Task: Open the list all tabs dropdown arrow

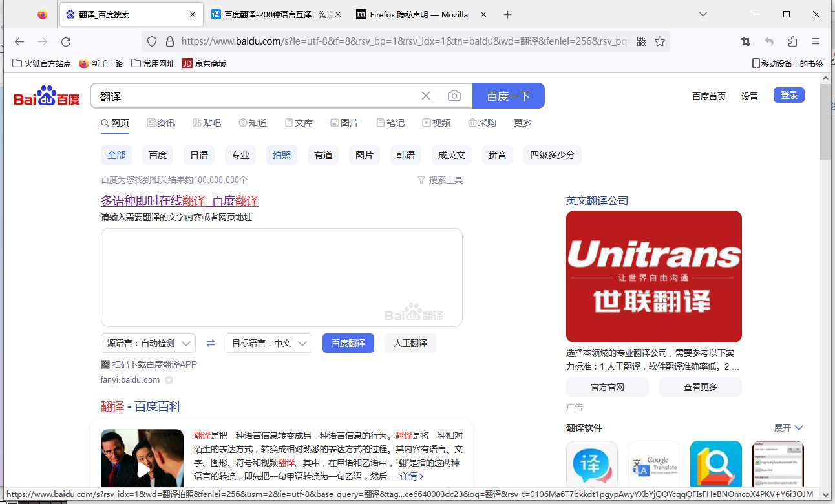Action: pos(703,14)
